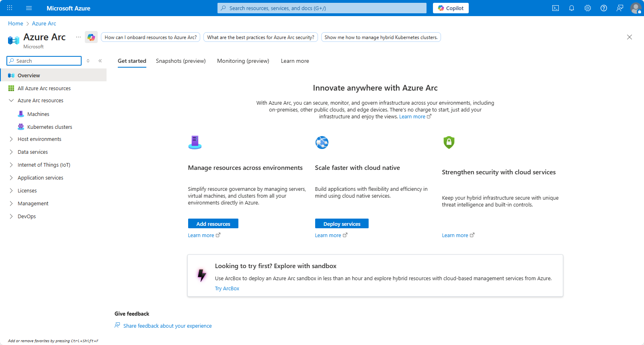644x345 pixels.
Task: Open the apps grid launcher icon
Action: pos(10,8)
